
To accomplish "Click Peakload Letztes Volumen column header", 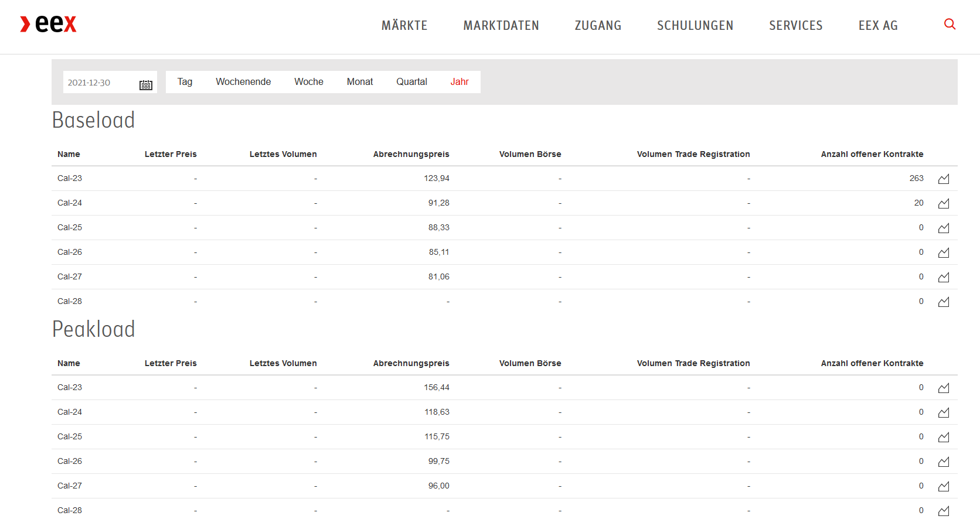I will tap(283, 363).
